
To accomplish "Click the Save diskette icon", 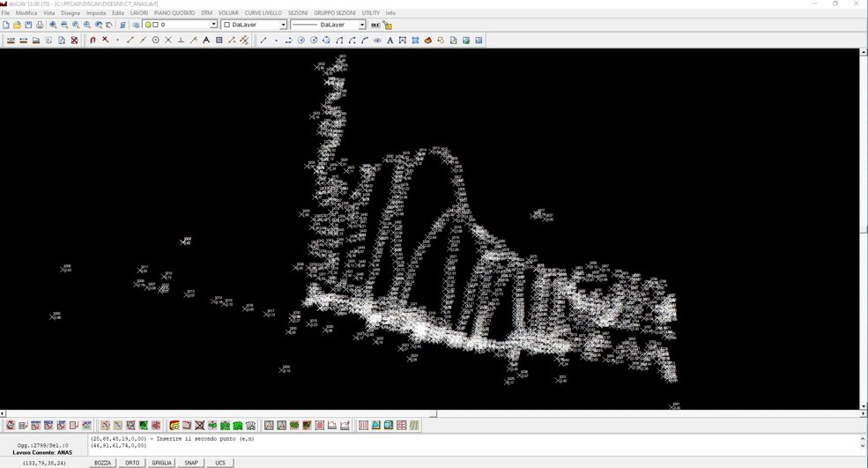I will (28, 25).
